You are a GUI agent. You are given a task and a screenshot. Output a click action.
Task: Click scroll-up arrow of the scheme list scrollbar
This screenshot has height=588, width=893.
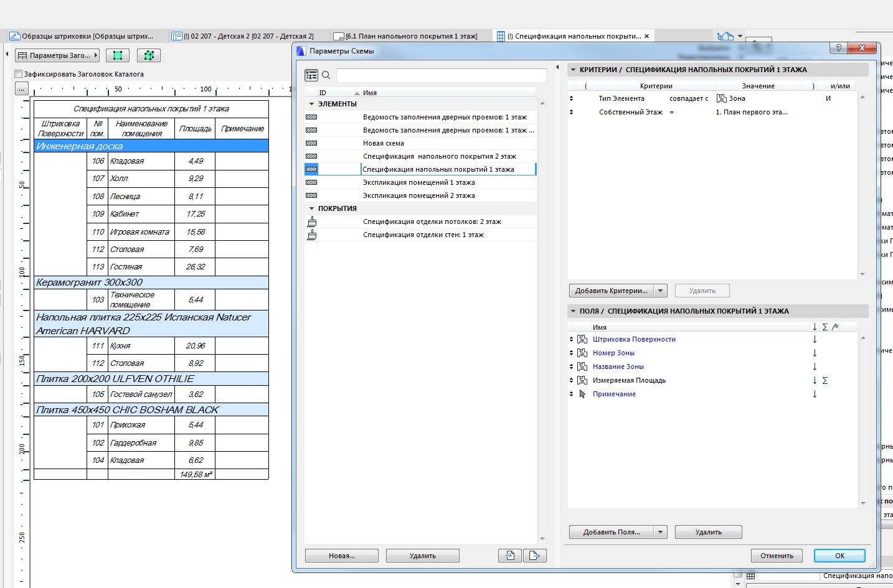tap(542, 103)
